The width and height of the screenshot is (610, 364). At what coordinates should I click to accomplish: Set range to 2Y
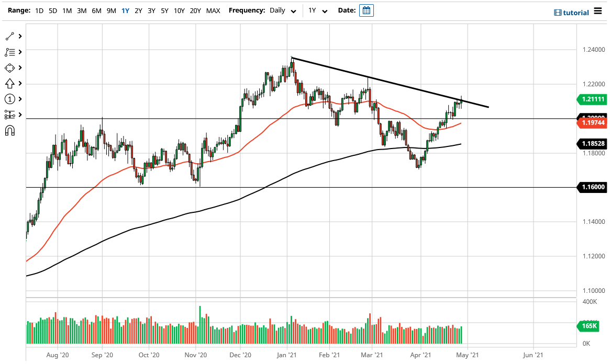coord(139,10)
